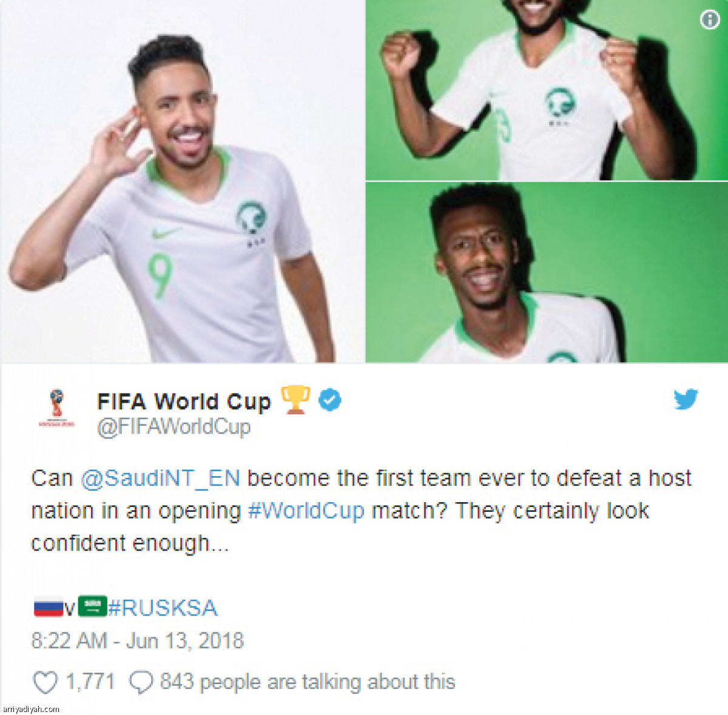Click the FIFA World Cup profile avatar
The image size is (728, 715).
pos(56,408)
